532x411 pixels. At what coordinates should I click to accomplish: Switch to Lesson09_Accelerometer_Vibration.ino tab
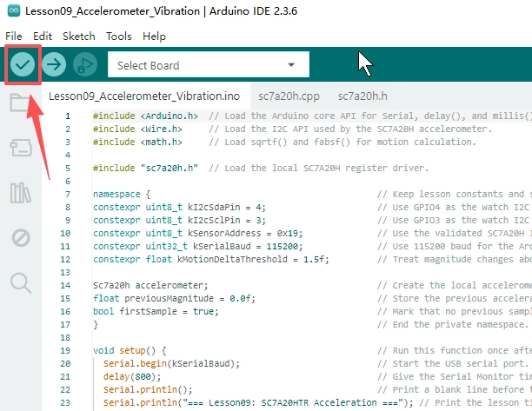144,96
